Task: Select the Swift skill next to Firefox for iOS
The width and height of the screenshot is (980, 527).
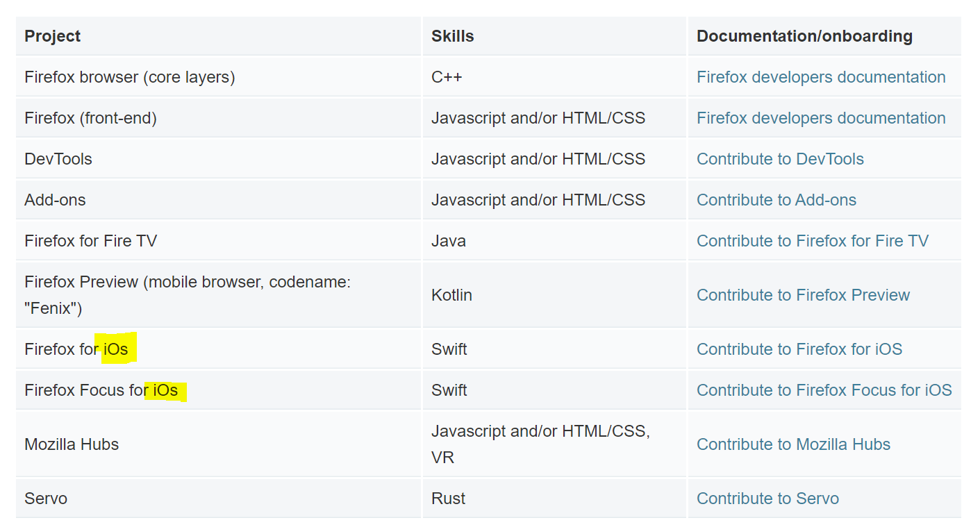Action: pyautogui.click(x=449, y=349)
